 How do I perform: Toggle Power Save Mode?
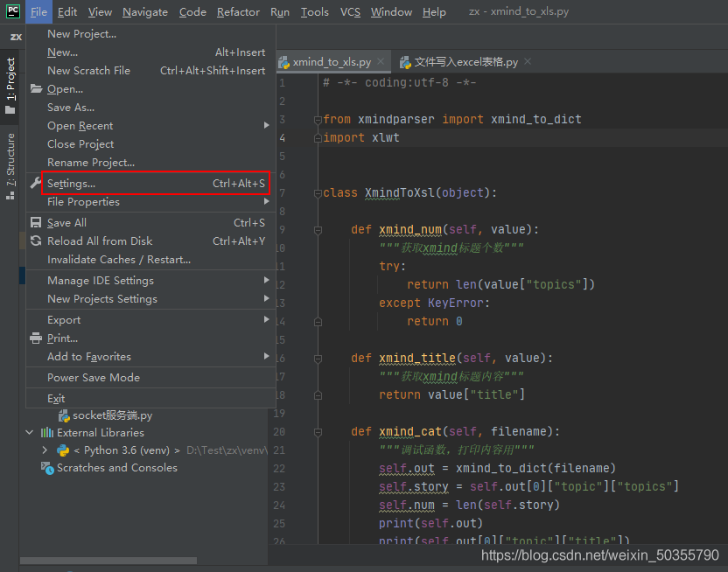pos(94,378)
